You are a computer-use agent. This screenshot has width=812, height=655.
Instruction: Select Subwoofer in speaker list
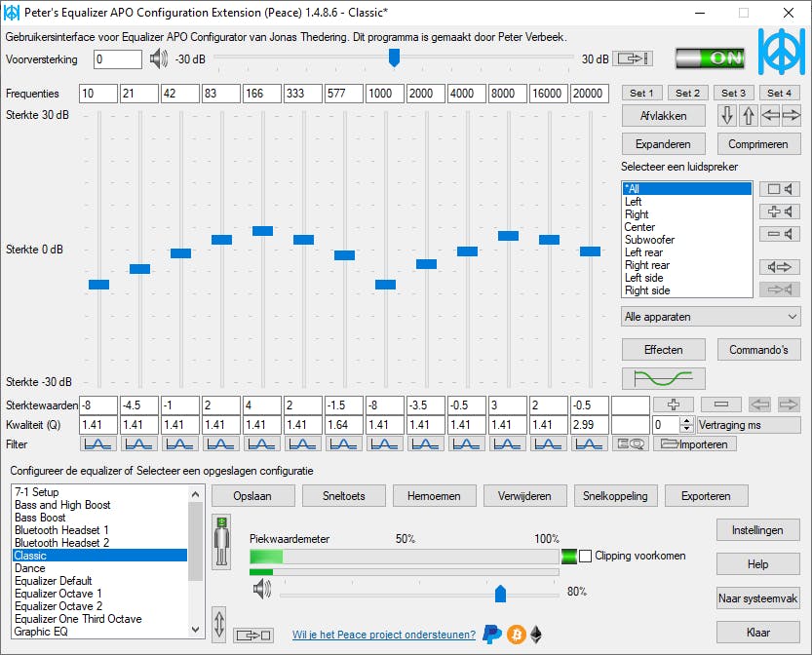click(686, 240)
